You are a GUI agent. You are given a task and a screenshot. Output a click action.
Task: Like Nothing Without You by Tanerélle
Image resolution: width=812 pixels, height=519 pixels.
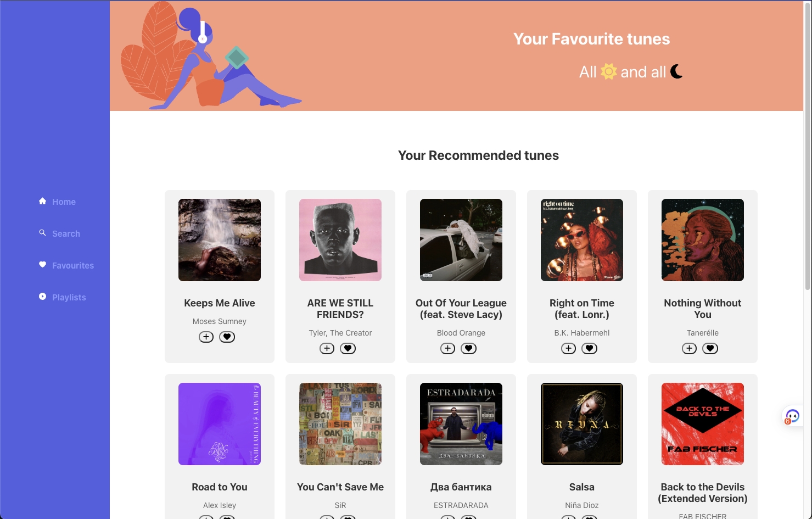coord(710,348)
